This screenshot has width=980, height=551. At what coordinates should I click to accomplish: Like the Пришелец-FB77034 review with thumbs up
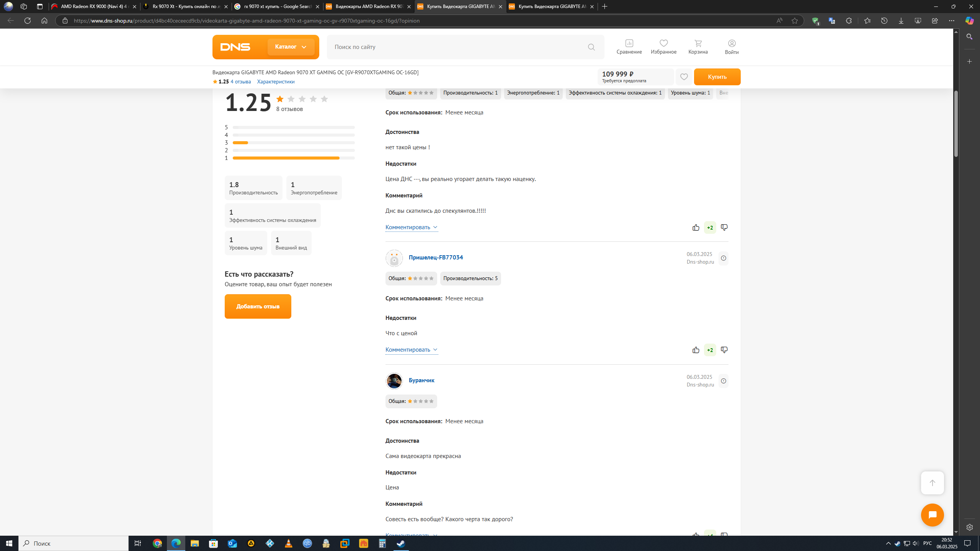(696, 350)
